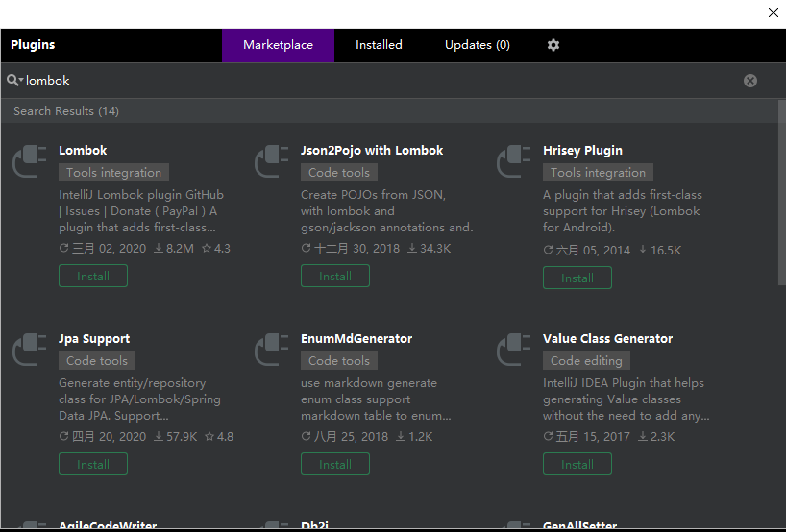Screen dimensions: 786x532
Task: Click the Jpa Support plugin icon
Action: point(29,350)
